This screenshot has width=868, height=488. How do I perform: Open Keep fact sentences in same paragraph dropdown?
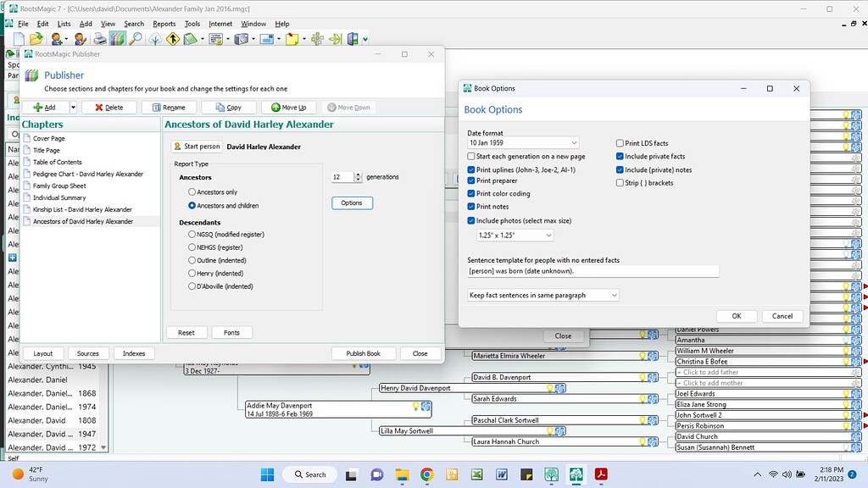pos(543,296)
